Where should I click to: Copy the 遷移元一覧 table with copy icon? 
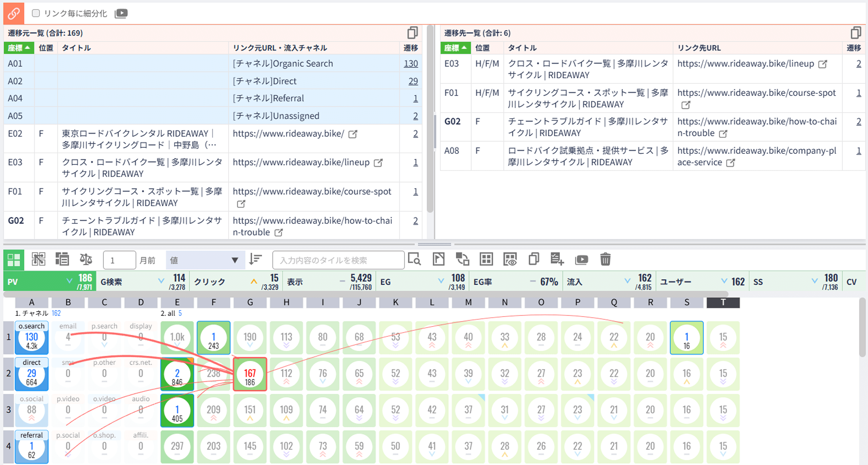coord(412,33)
